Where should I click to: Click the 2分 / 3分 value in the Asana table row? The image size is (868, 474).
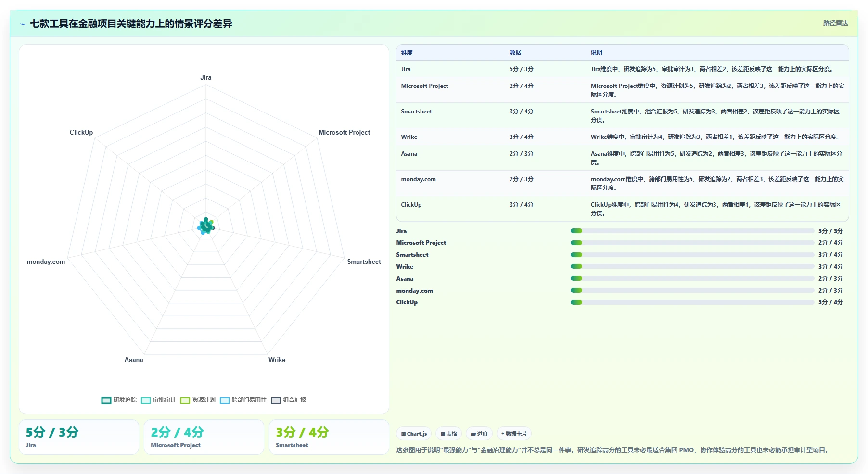pyautogui.click(x=522, y=154)
